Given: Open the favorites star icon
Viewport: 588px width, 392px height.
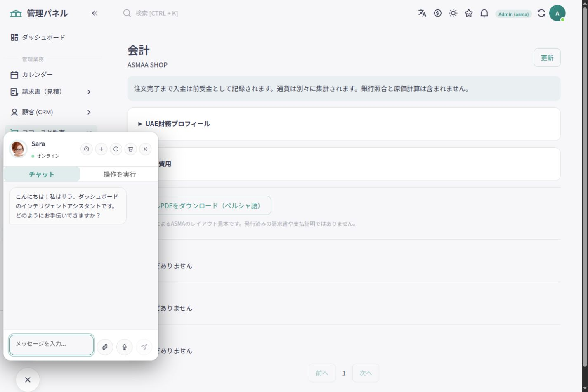Looking at the screenshot, I should tap(469, 13).
